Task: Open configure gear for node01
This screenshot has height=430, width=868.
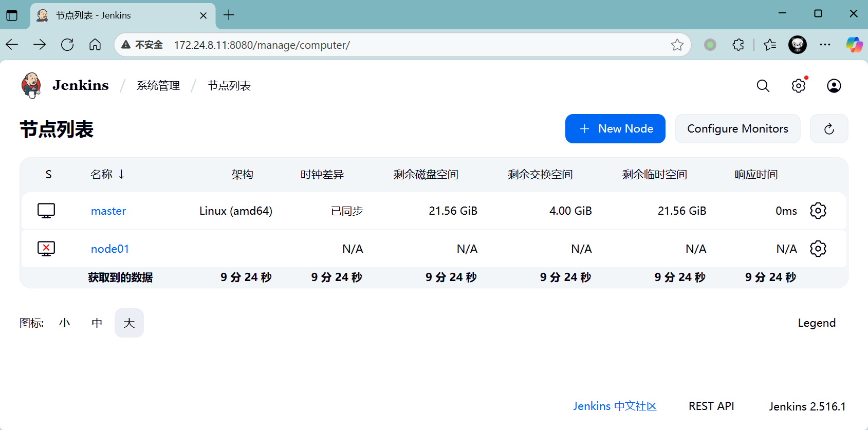Action: pyautogui.click(x=818, y=249)
